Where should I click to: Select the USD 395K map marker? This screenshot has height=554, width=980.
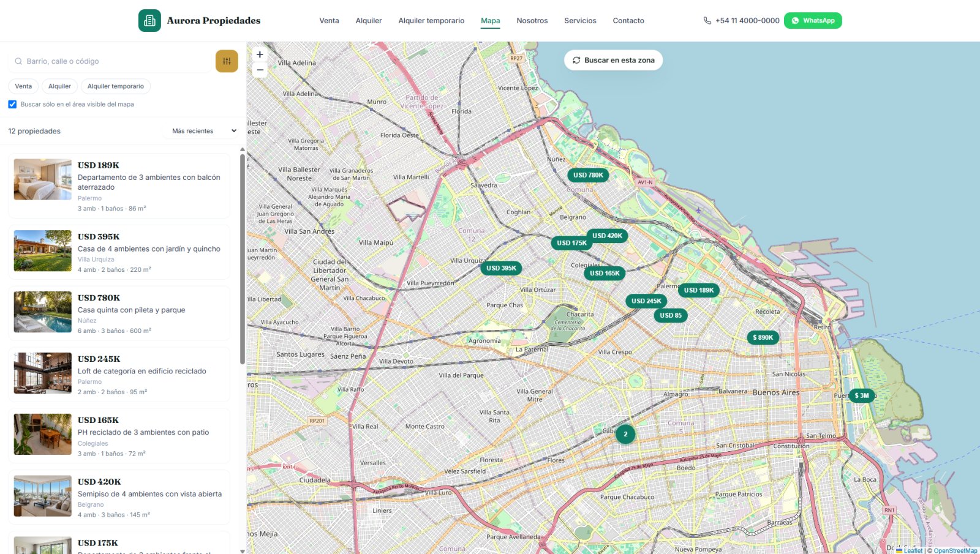click(501, 268)
